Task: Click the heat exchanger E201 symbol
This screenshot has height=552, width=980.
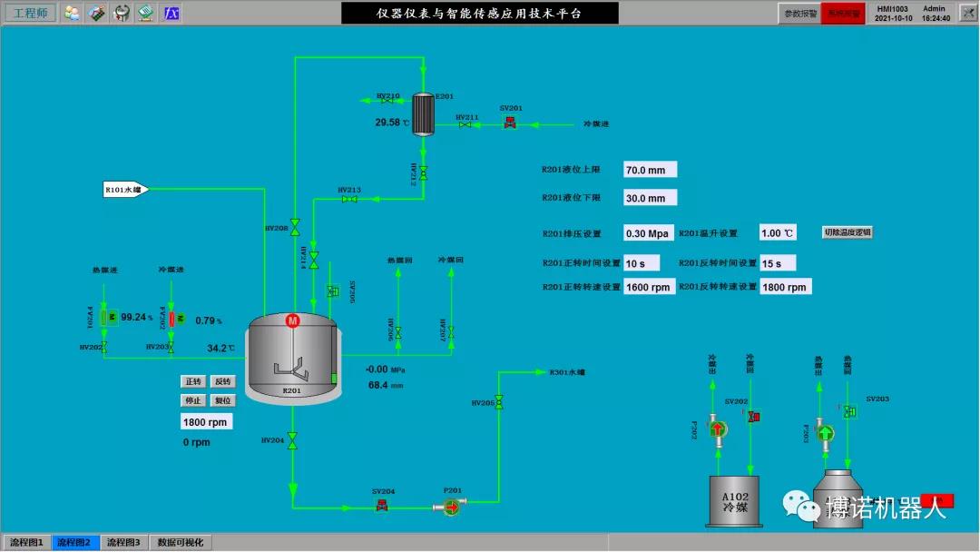Action: pyautogui.click(x=422, y=113)
